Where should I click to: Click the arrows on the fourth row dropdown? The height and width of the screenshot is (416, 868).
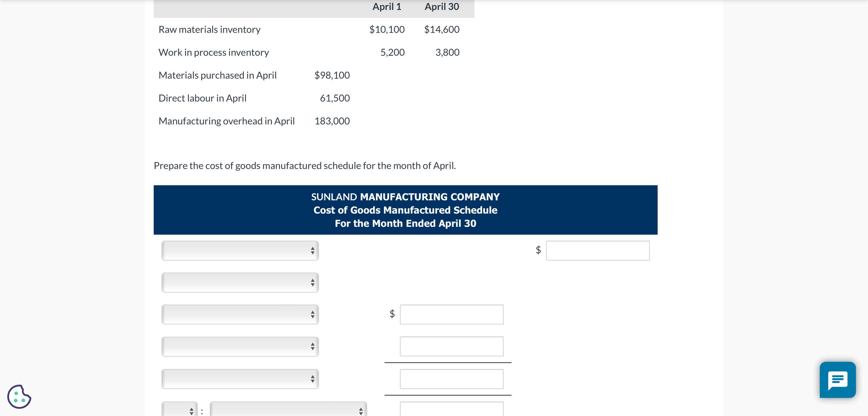[x=313, y=346]
